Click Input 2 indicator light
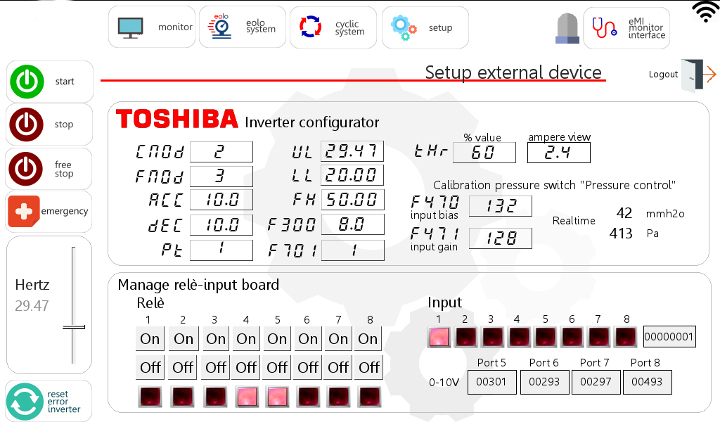720x422 pixels. pyautogui.click(x=466, y=337)
